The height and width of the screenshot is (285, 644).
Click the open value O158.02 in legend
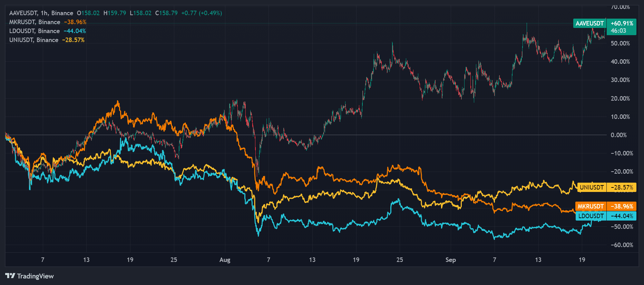[x=88, y=13]
